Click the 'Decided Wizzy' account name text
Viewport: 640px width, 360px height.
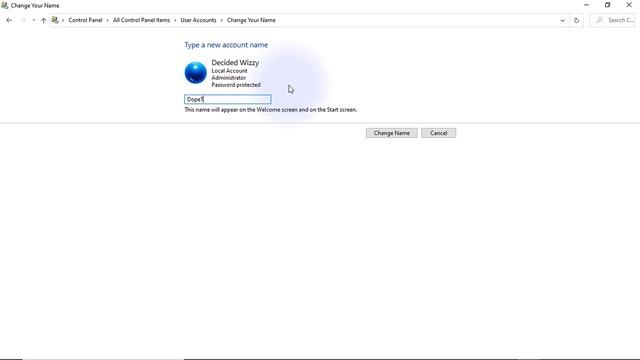[x=235, y=62]
